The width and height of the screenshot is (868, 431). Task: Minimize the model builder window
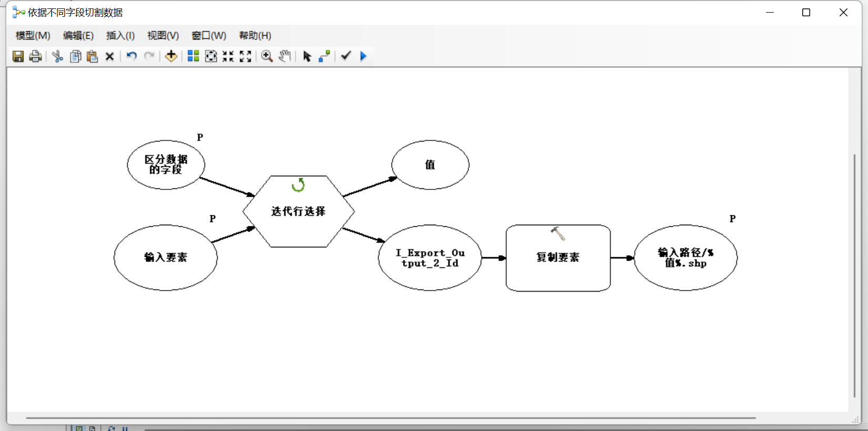[x=770, y=12]
